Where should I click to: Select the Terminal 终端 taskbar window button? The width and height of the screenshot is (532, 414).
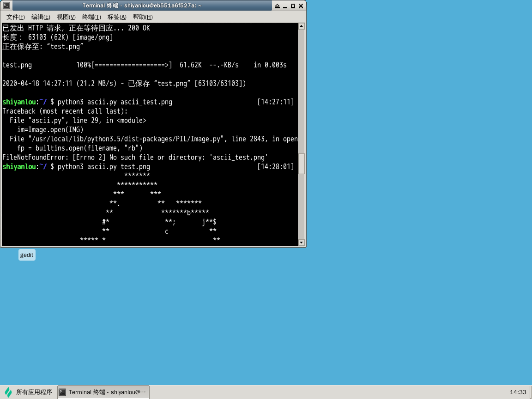click(x=103, y=392)
